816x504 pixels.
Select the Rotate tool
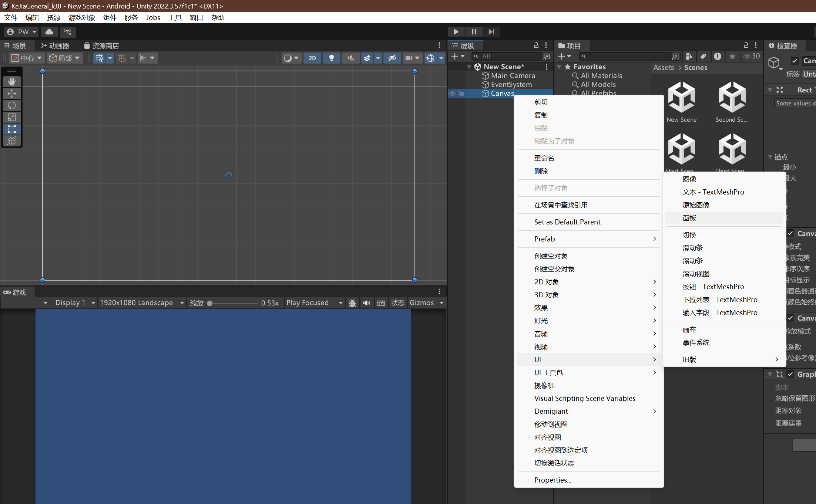(x=12, y=105)
